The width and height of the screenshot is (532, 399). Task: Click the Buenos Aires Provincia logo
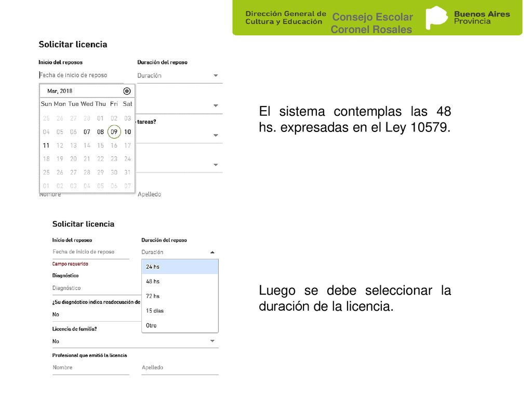click(x=468, y=18)
